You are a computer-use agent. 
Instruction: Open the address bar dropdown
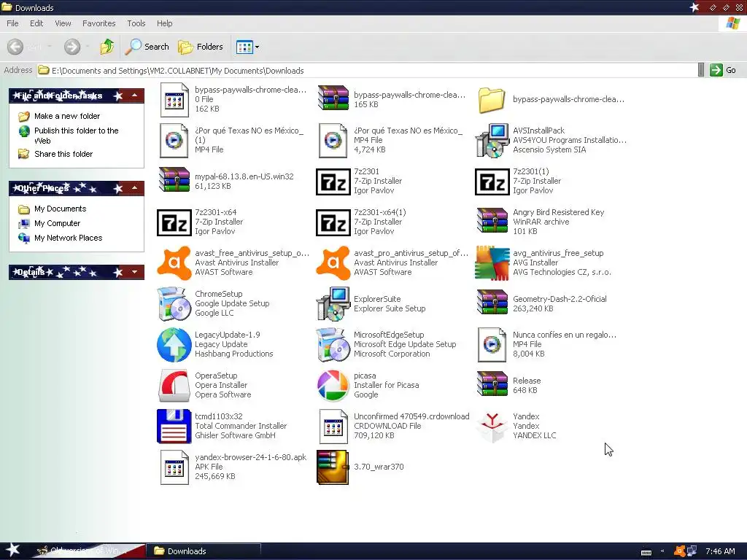(700, 70)
